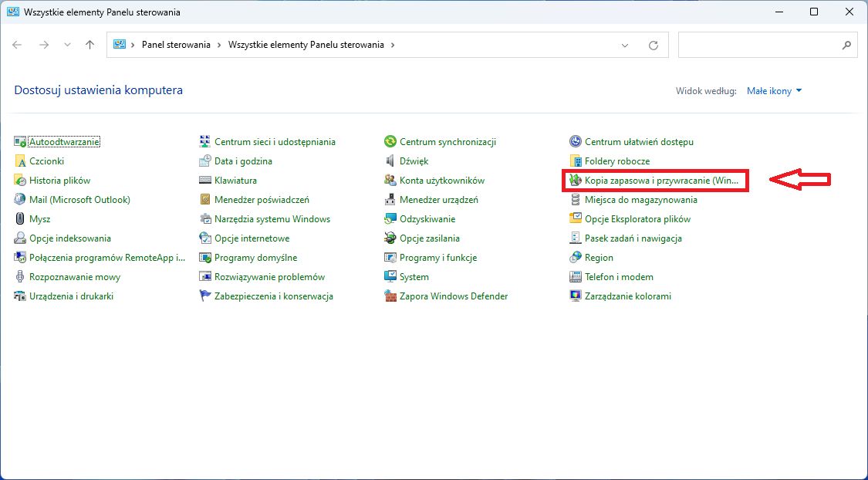Expand chevron after Panel sterowania breadcrumb

[x=219, y=46]
